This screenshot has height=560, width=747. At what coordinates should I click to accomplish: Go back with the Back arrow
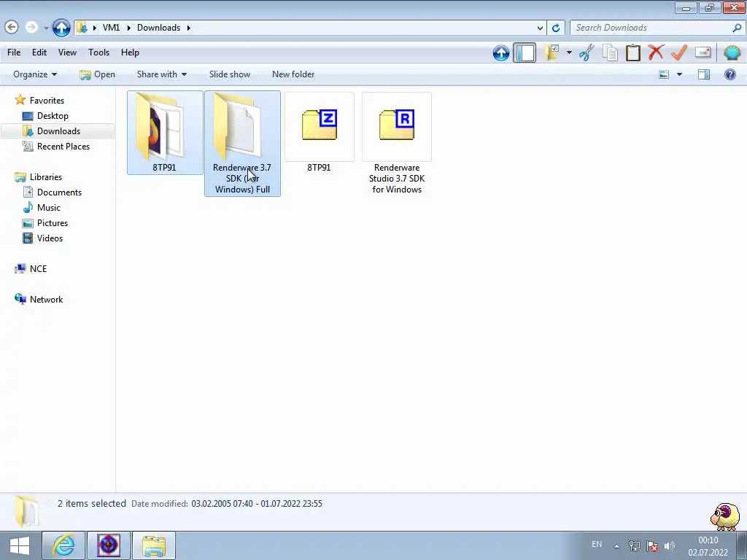[x=12, y=27]
